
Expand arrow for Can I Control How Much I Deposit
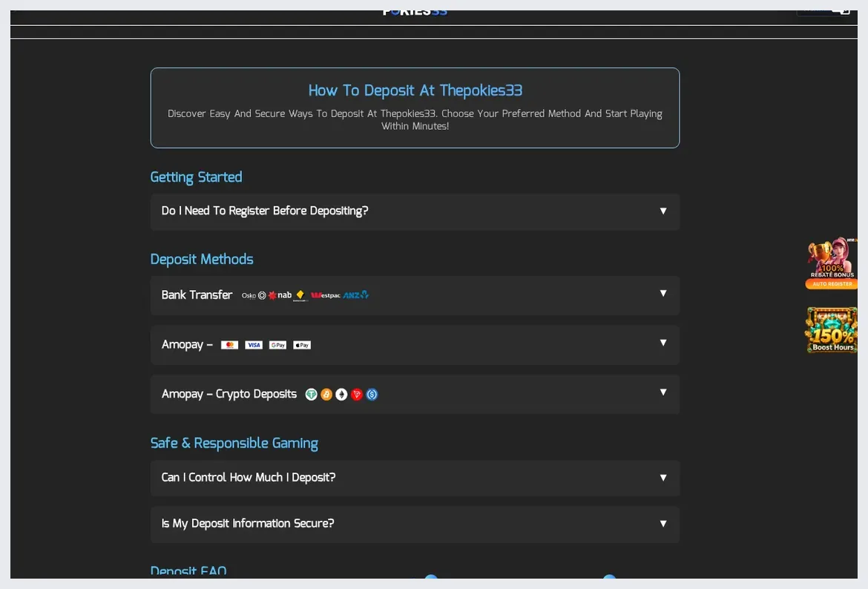click(663, 478)
